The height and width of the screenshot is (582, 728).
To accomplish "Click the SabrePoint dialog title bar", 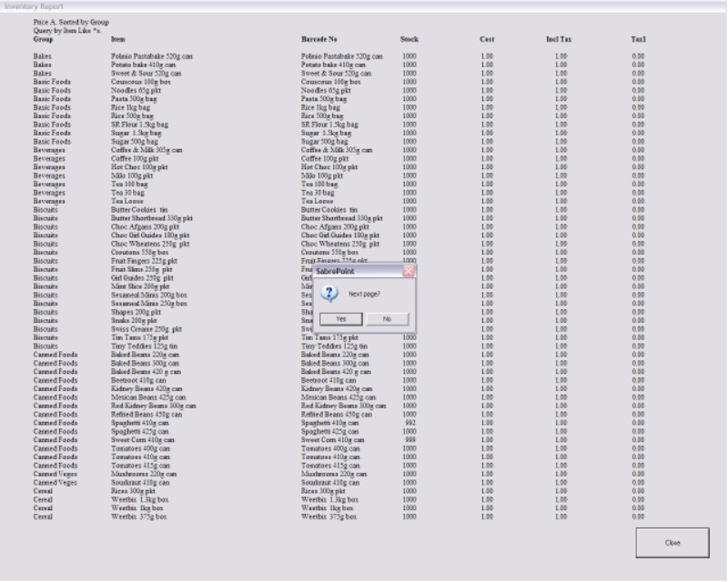I will tap(355, 271).
